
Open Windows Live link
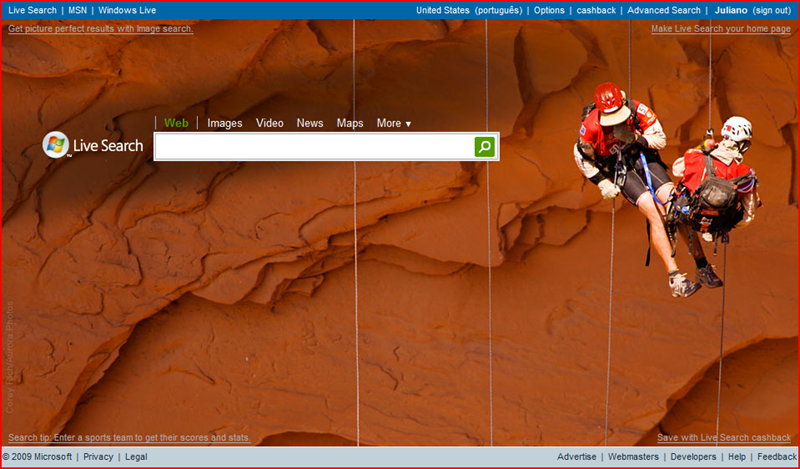point(127,10)
